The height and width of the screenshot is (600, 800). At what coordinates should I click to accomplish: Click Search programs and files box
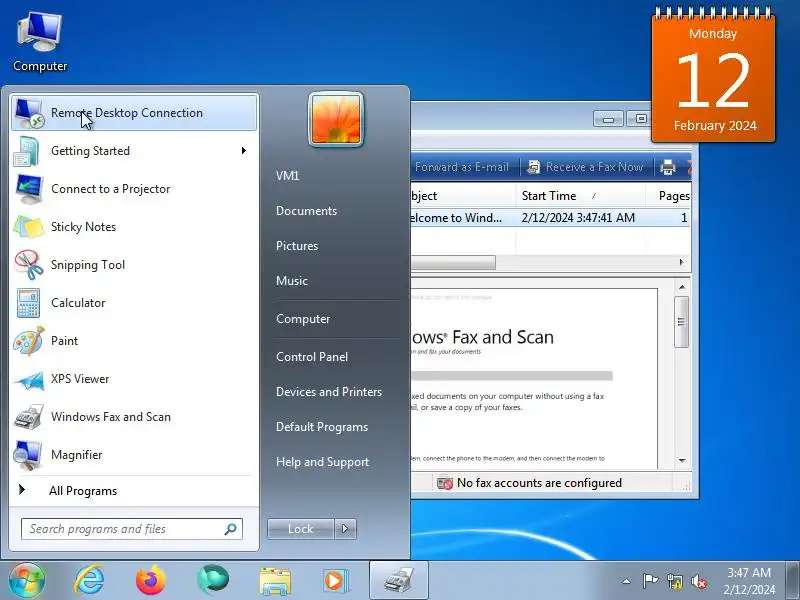point(132,529)
